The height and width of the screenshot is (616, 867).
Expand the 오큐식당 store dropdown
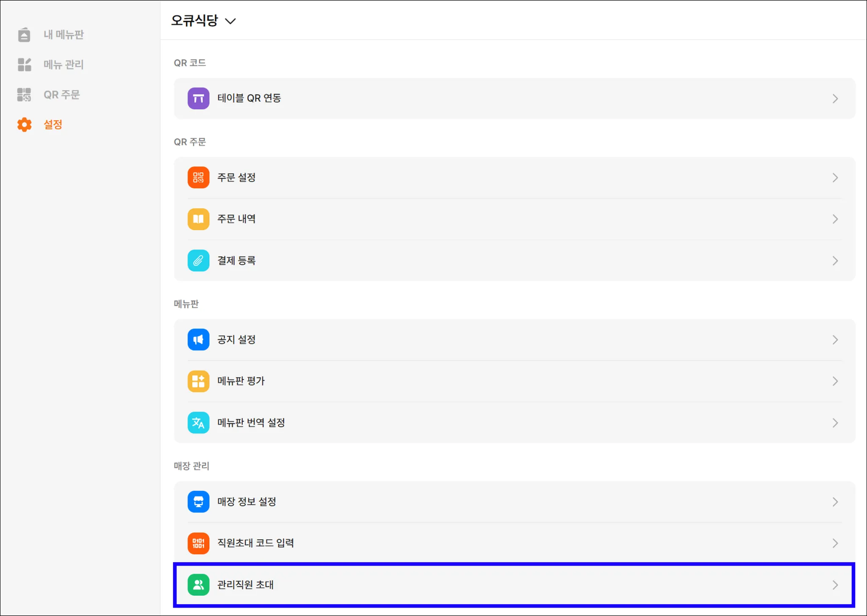230,21
